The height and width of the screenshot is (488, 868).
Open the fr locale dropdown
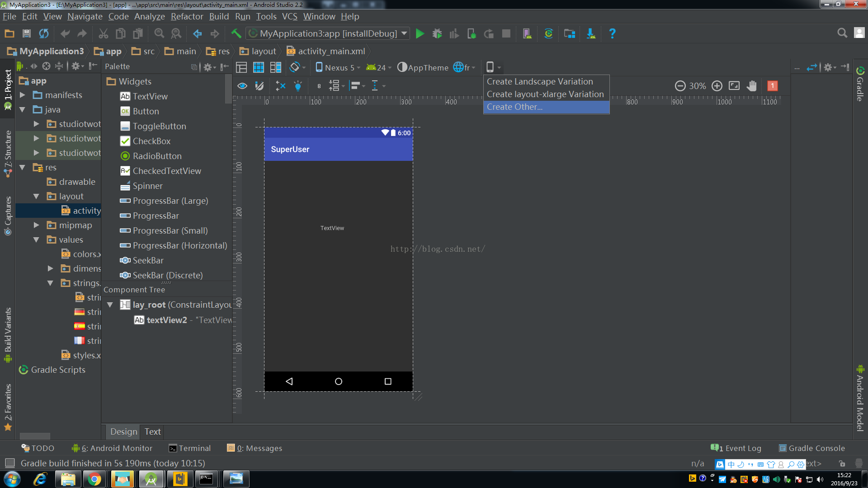464,67
